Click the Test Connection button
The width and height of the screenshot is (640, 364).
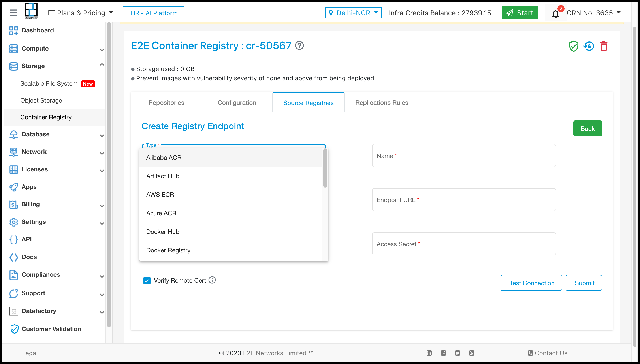tap(531, 283)
